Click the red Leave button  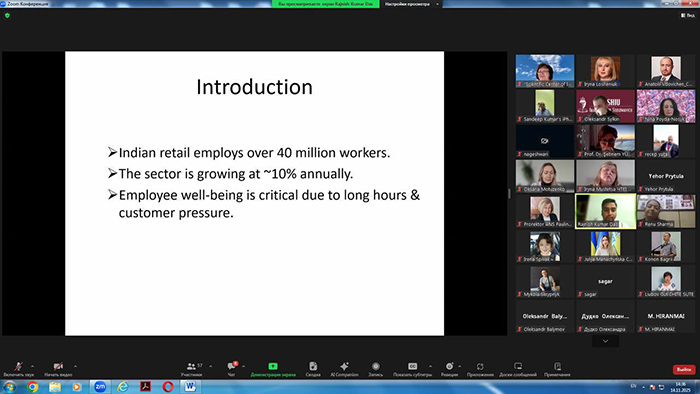pos(684,369)
